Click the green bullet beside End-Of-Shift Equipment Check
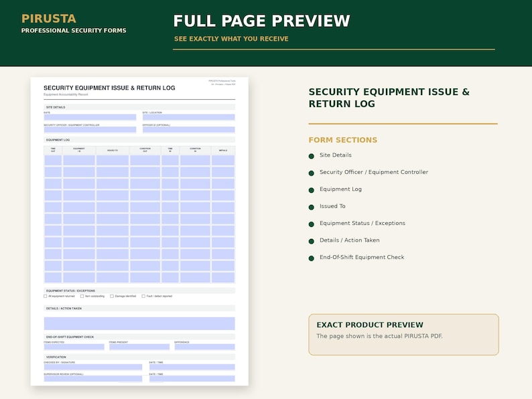 click(311, 258)
